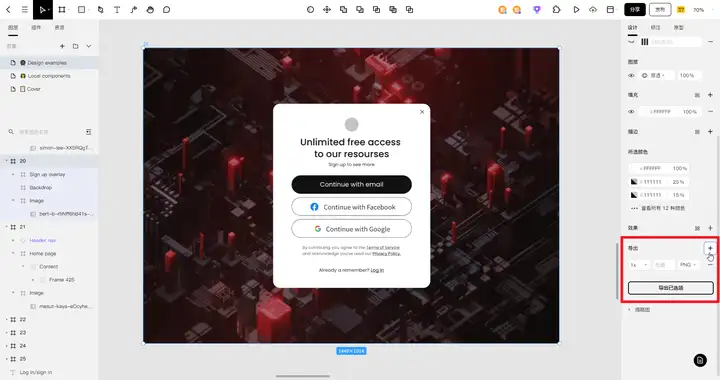Click the collapse-all icon beside the layer search
720x380 pixels.
pyautogui.click(x=89, y=132)
